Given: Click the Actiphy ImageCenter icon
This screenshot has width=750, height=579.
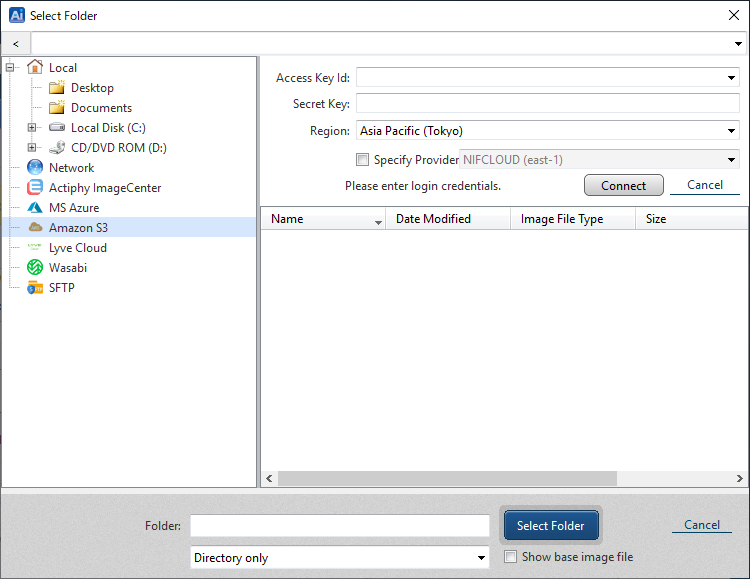Looking at the screenshot, I should tap(36, 188).
